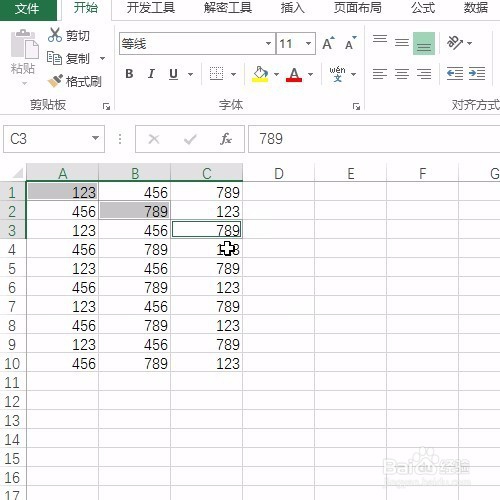Image resolution: width=500 pixels, height=500 pixels.
Task: Expand font color dropdown arrow
Action: 310,74
